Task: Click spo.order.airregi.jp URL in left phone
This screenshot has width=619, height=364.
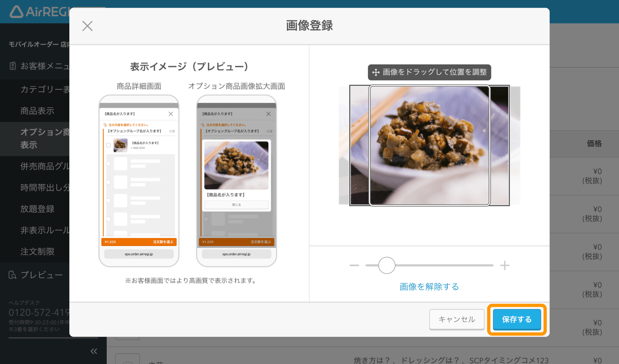Action: pos(139,254)
